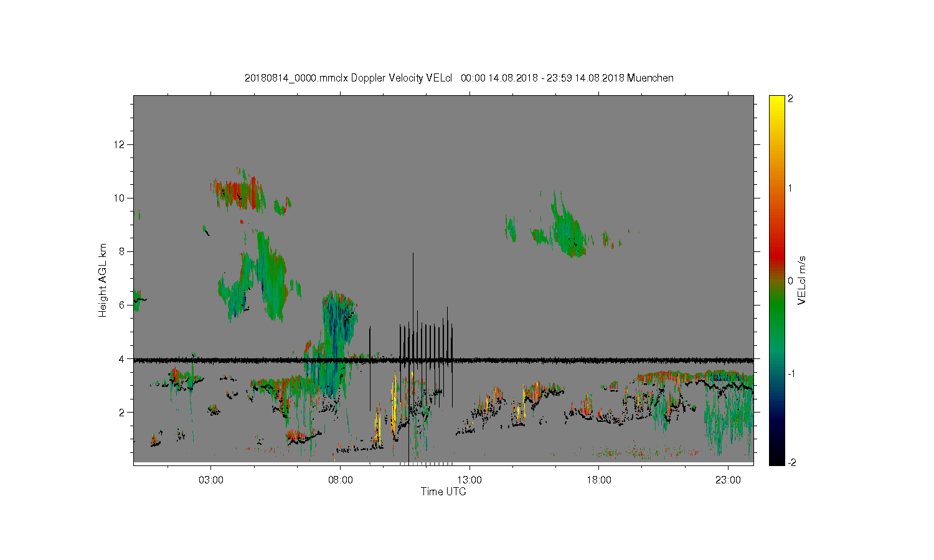
Task: Click the 13:00 time tick label
Action: [469, 480]
